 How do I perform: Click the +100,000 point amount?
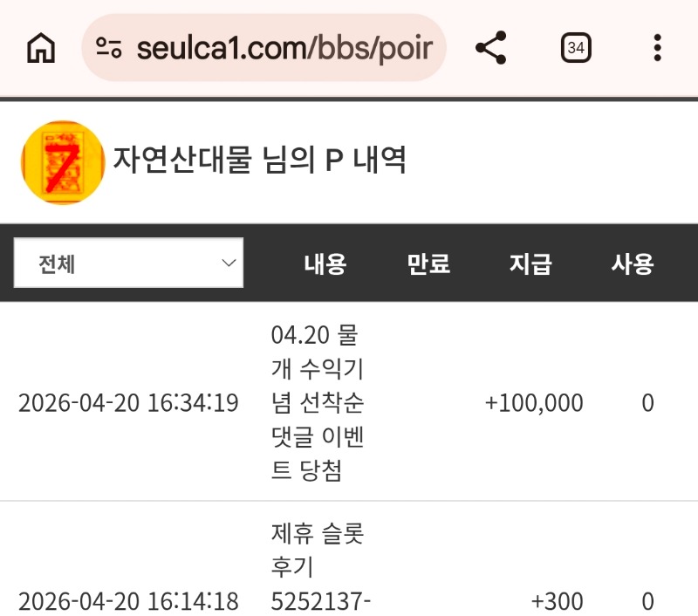(534, 403)
